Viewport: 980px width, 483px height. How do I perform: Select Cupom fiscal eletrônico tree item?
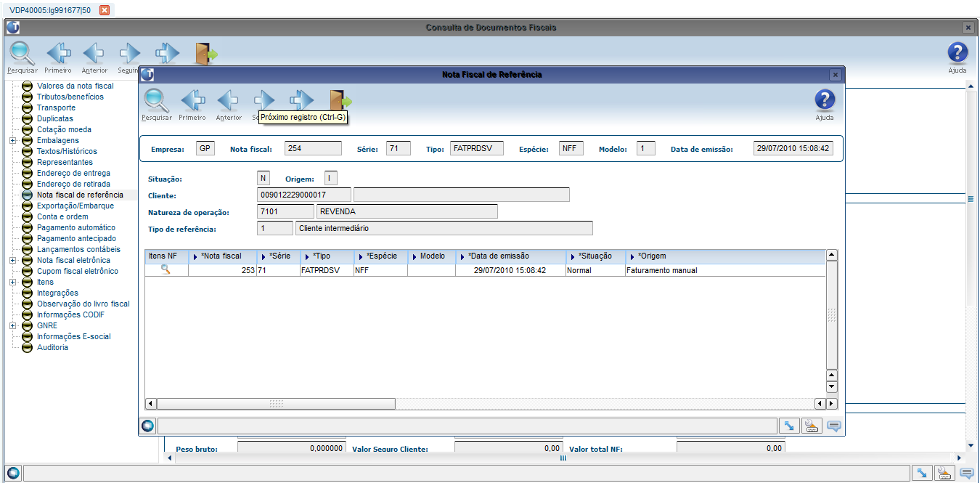(77, 271)
